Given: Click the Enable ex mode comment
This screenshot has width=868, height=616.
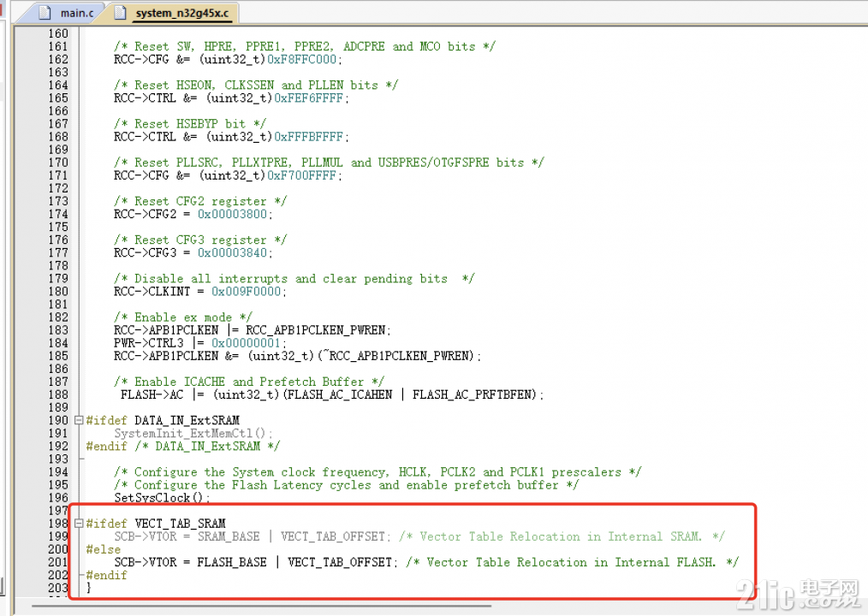Looking at the screenshot, I should click(x=182, y=317).
